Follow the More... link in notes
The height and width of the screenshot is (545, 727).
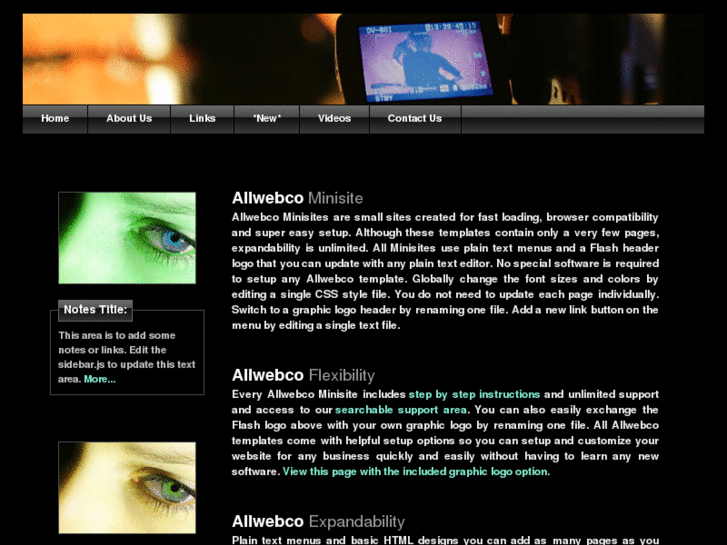pyautogui.click(x=100, y=379)
